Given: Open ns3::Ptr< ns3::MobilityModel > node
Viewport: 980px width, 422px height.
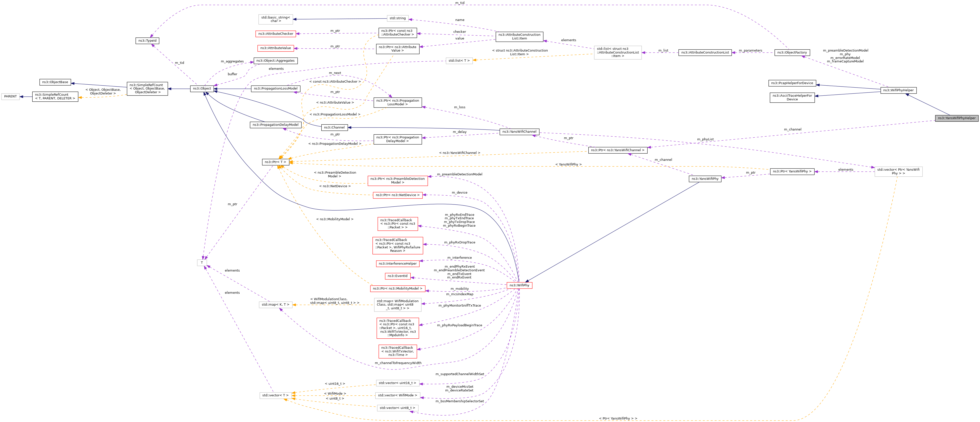Looking at the screenshot, I should click(x=398, y=289).
